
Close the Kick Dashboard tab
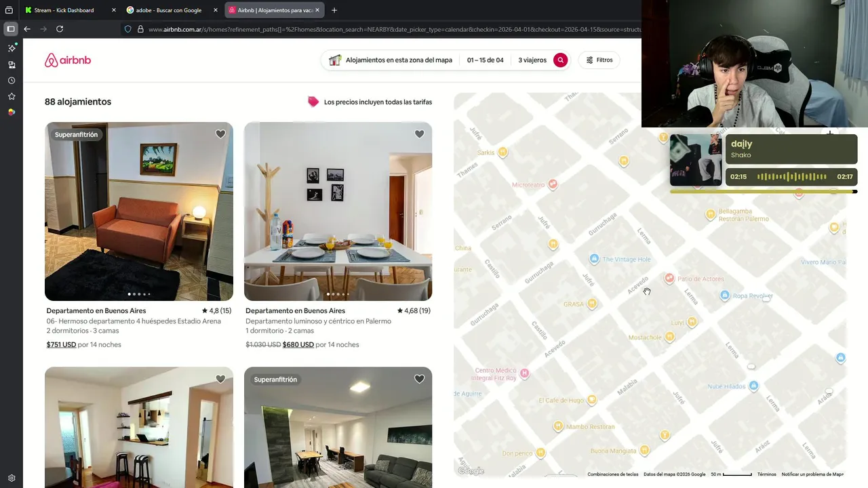pos(113,10)
